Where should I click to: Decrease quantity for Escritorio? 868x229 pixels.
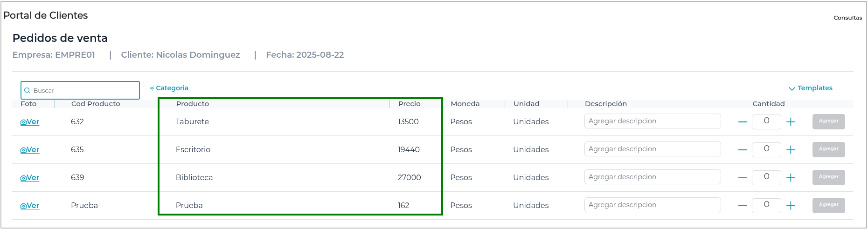click(743, 150)
